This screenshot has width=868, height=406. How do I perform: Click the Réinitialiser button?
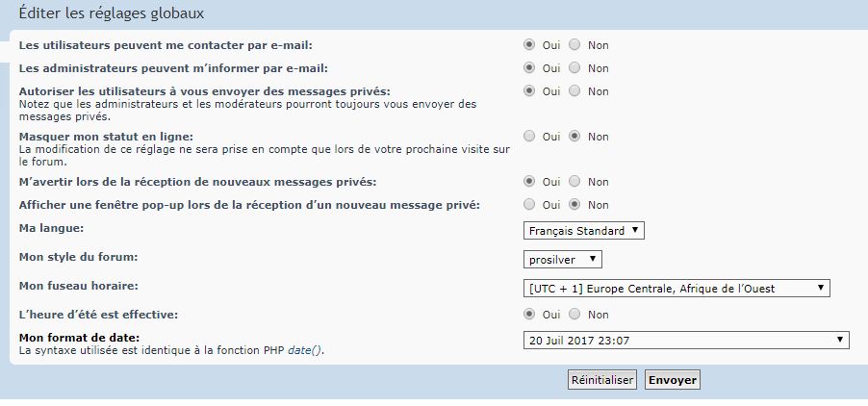(602, 380)
